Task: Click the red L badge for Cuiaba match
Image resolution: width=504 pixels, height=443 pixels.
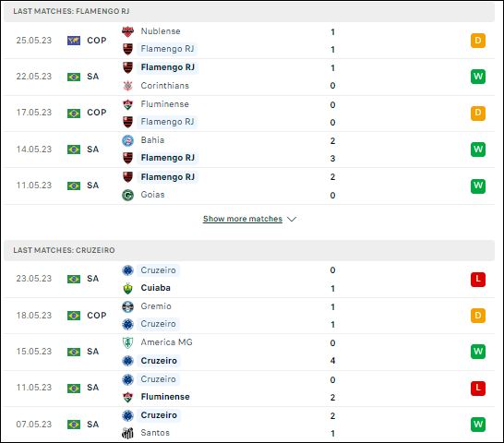Action: [477, 279]
